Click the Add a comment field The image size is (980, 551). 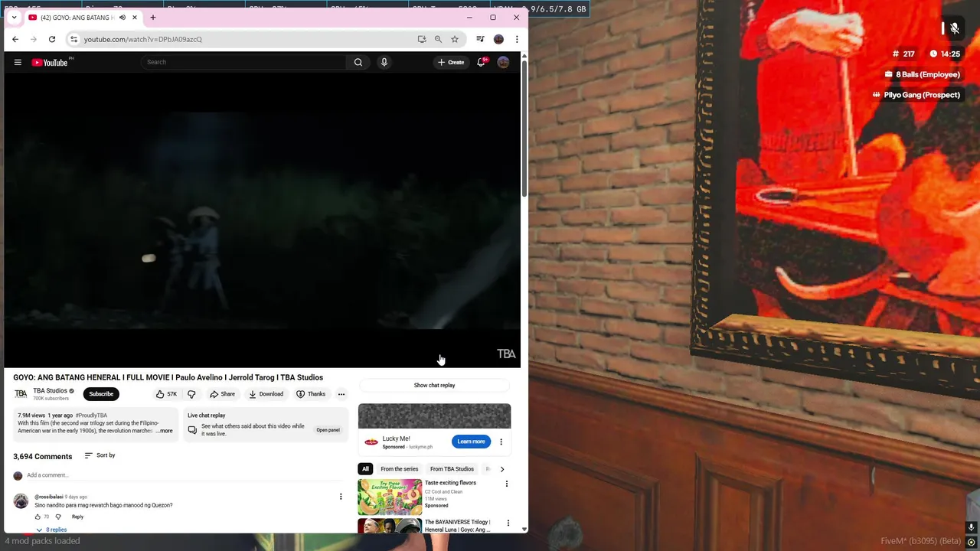[184, 475]
